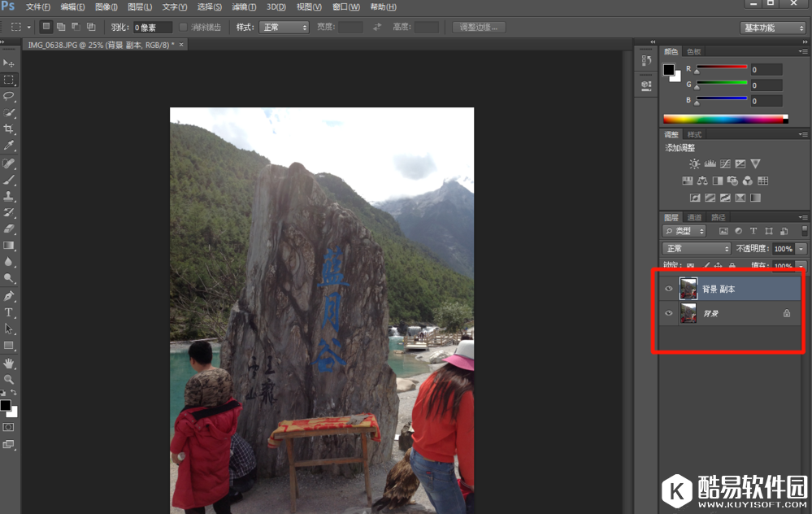Select the Move tool
Screen dimensions: 812x514
[9, 63]
